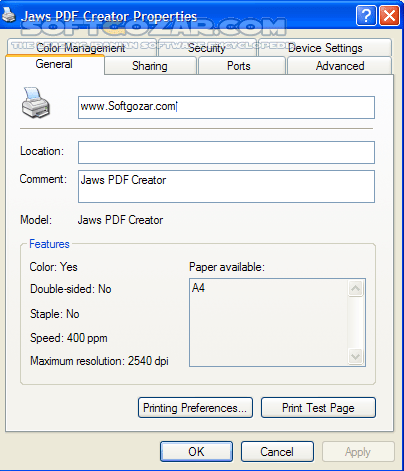Open the Security tab

click(207, 48)
